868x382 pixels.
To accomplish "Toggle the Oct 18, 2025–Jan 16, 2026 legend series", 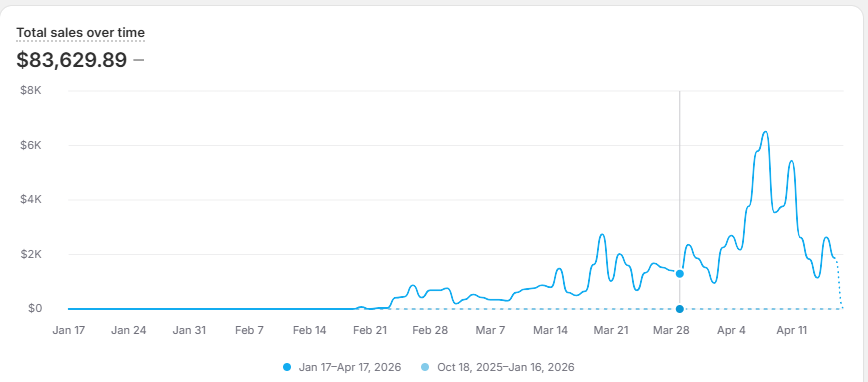I will 498,367.
